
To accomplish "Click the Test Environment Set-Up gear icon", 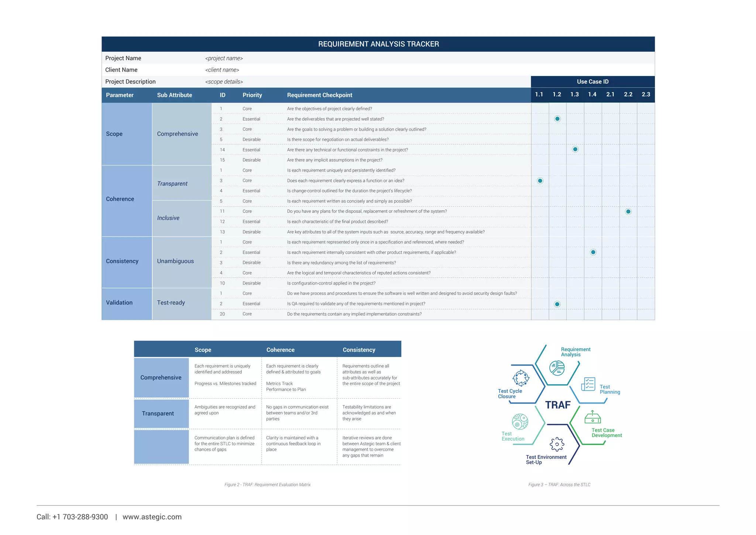I will tap(557, 444).
